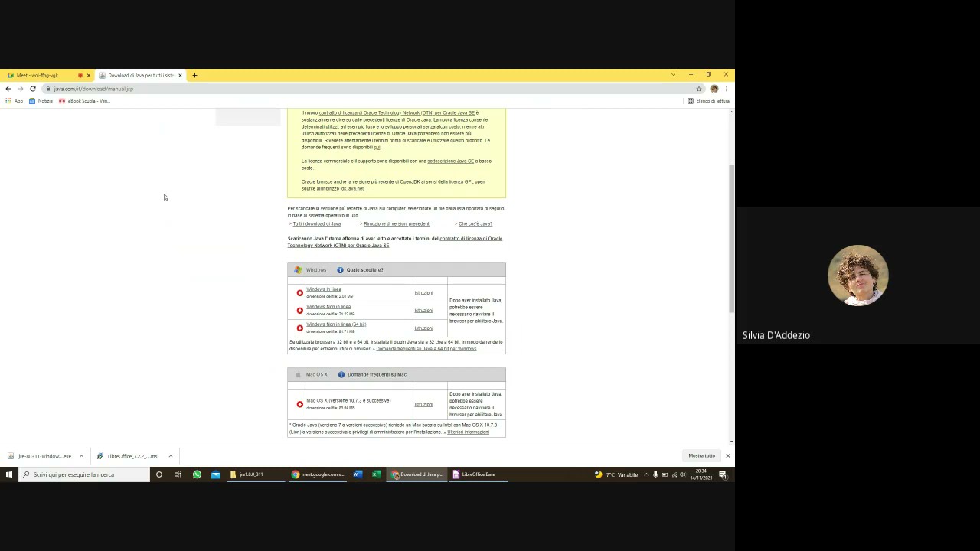Open the Windows Non in linea (64 bit) link
This screenshot has height=551, width=980.
pyautogui.click(x=336, y=324)
